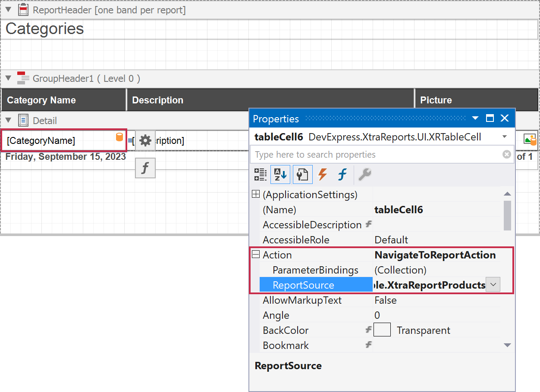Expand the (ApplicationSettings) node

tap(256, 195)
